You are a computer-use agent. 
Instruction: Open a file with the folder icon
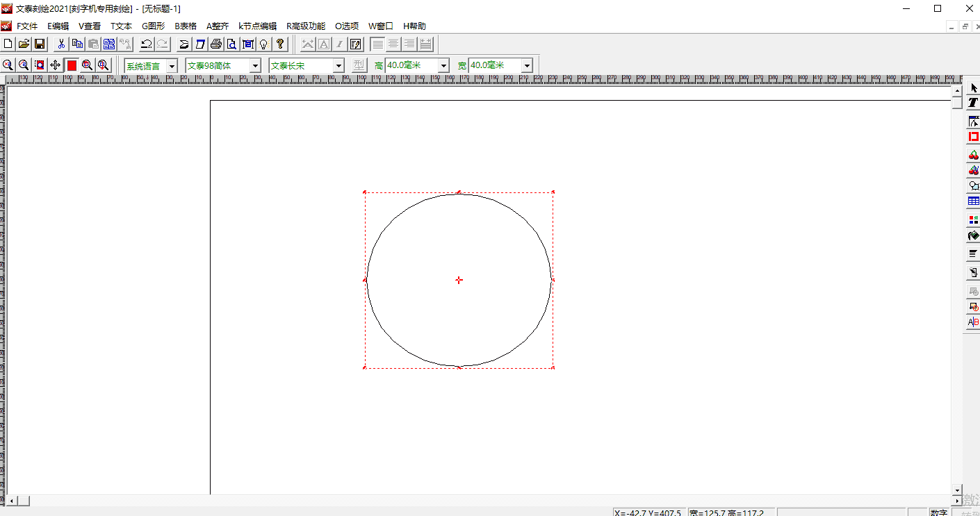click(24, 44)
